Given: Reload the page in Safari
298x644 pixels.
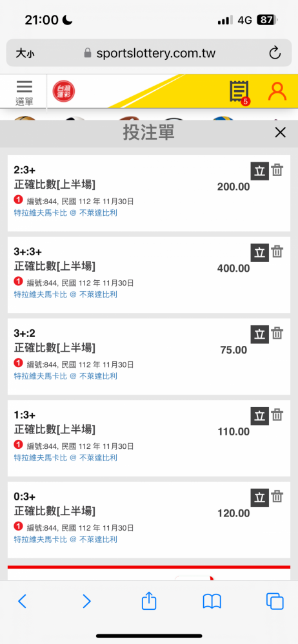Looking at the screenshot, I should pyautogui.click(x=275, y=53).
